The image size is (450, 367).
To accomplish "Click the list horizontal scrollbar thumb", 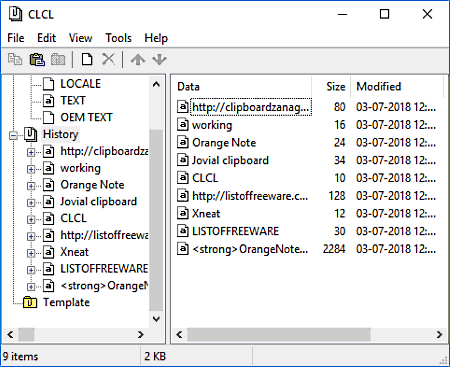I will pos(279,334).
